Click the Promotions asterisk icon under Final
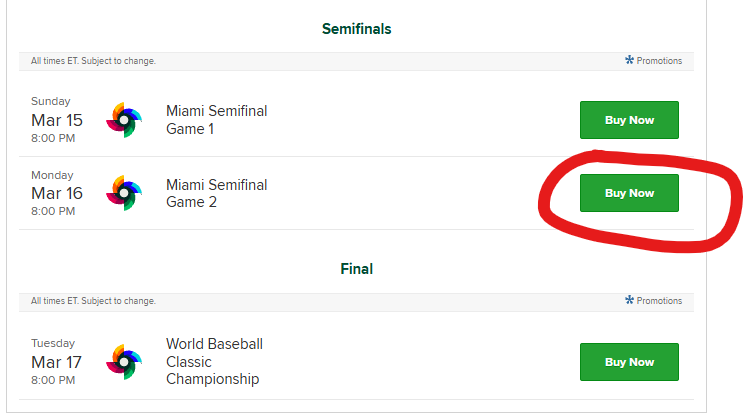 (x=629, y=300)
